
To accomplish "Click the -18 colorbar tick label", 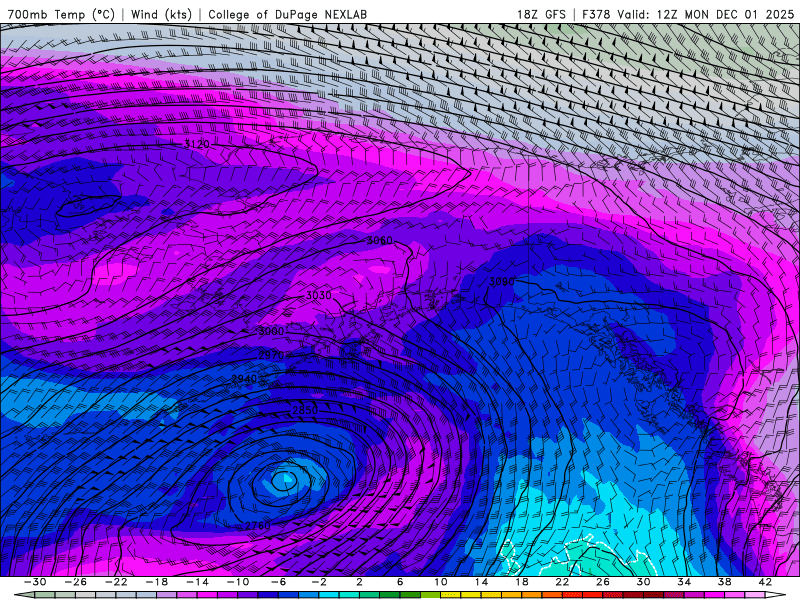I will [157, 582].
